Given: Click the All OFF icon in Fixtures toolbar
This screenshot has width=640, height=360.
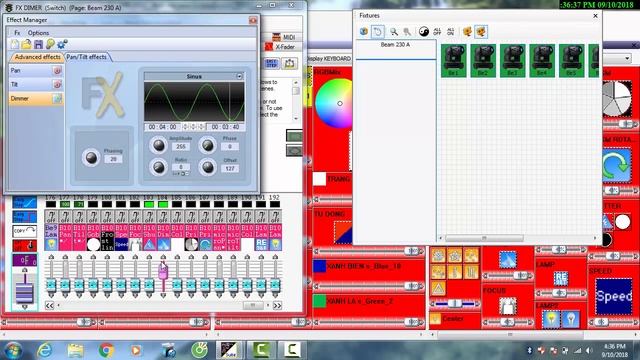Looking at the screenshot, I should pos(437,31).
